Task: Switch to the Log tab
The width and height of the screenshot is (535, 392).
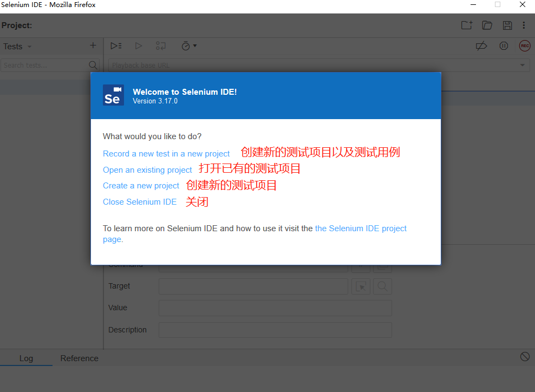Action: point(27,358)
